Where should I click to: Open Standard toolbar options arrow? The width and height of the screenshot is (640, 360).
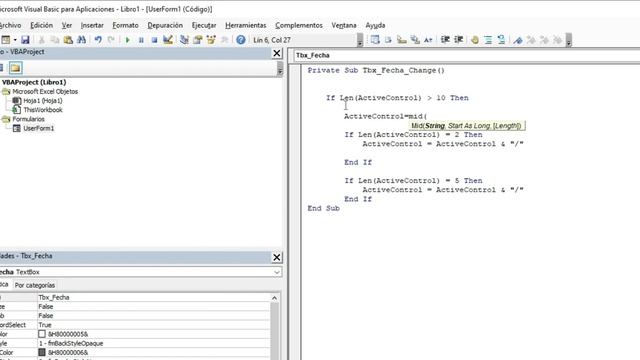pos(360,40)
